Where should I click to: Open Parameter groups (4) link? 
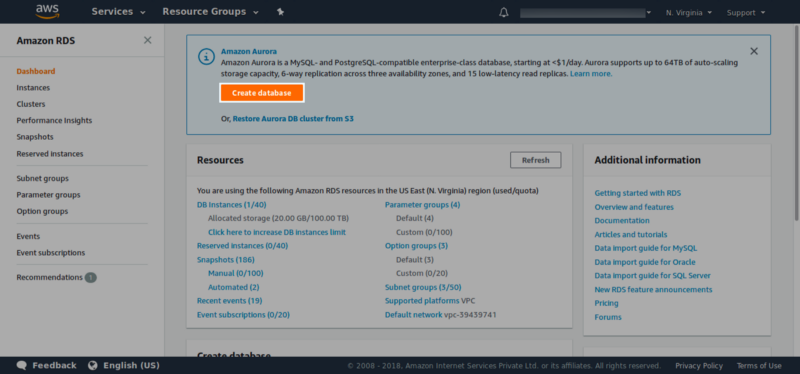click(x=422, y=205)
